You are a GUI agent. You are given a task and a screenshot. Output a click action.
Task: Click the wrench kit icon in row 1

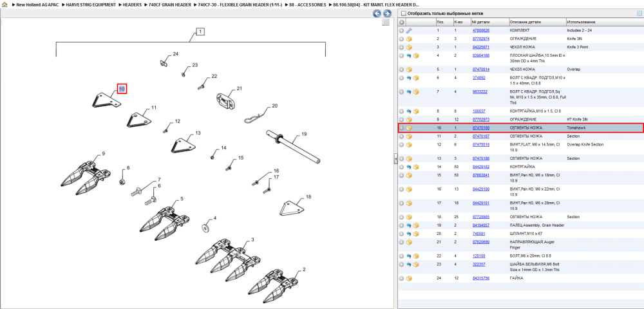pos(409,30)
